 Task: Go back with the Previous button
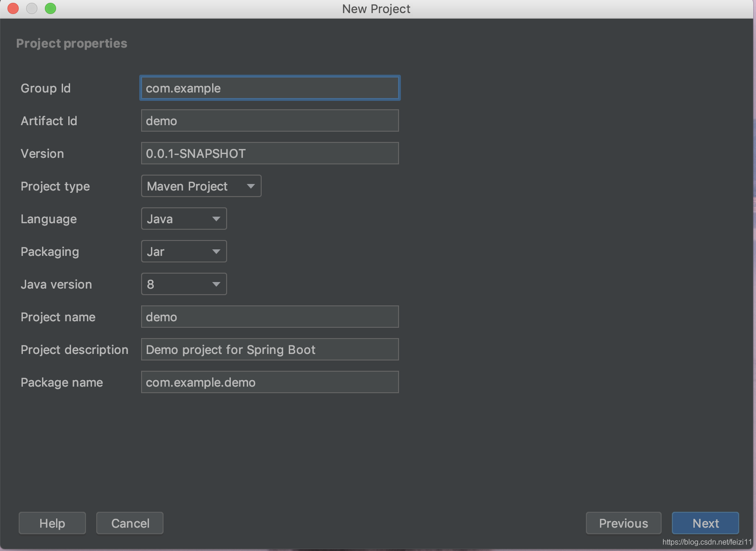tap(623, 523)
